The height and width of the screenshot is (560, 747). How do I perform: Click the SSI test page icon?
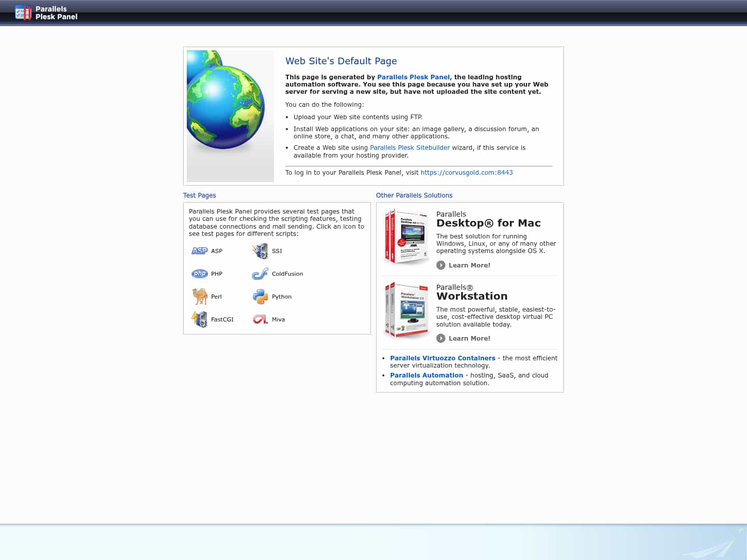tap(260, 250)
